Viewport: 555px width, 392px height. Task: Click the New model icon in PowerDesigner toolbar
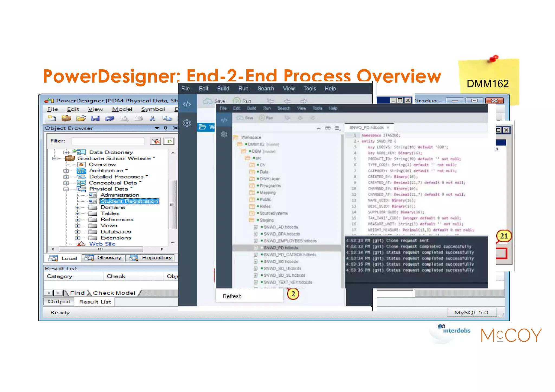click(x=52, y=118)
